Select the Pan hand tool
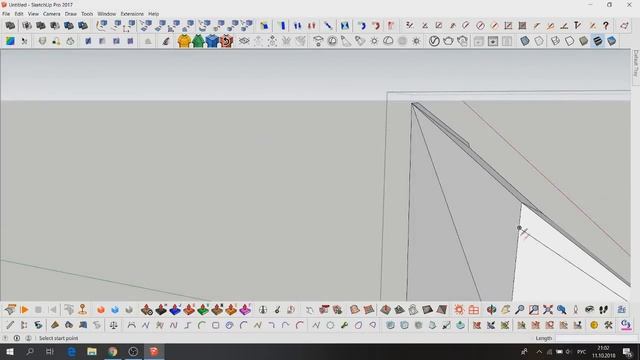The width and height of the screenshot is (640, 360). pyautogui.click(x=505, y=310)
